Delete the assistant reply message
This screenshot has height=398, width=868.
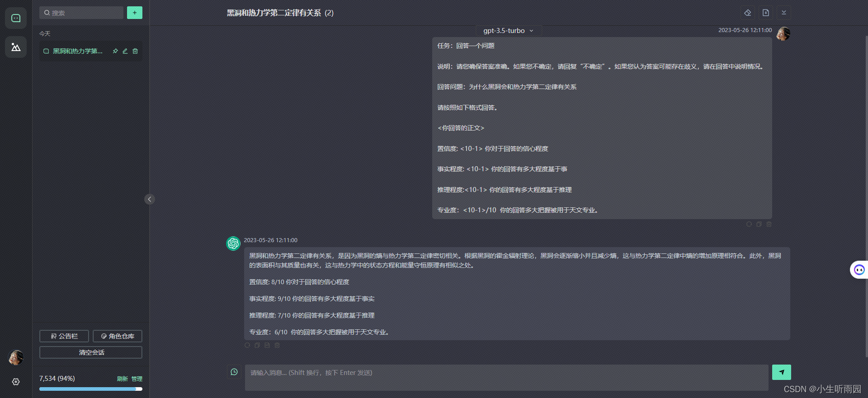click(277, 345)
